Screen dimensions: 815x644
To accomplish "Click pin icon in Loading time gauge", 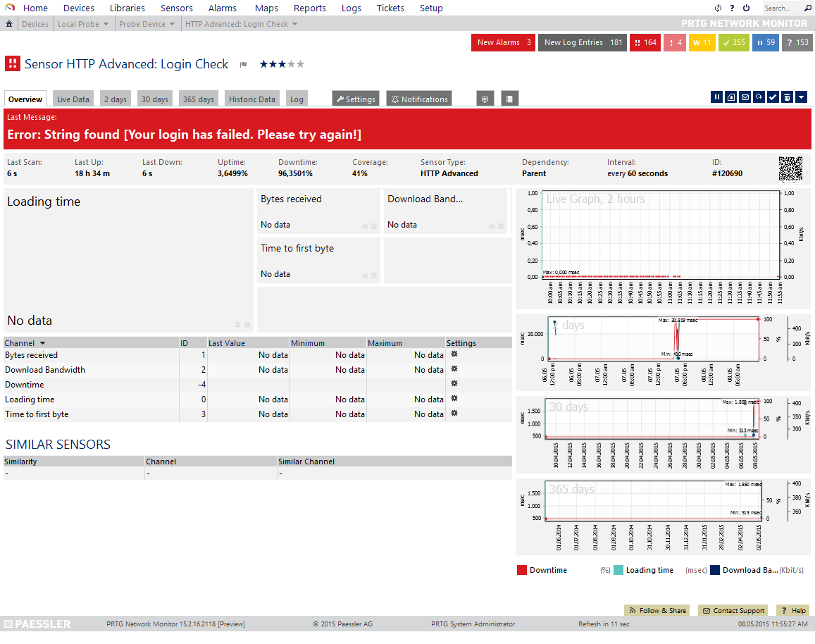I will (237, 325).
